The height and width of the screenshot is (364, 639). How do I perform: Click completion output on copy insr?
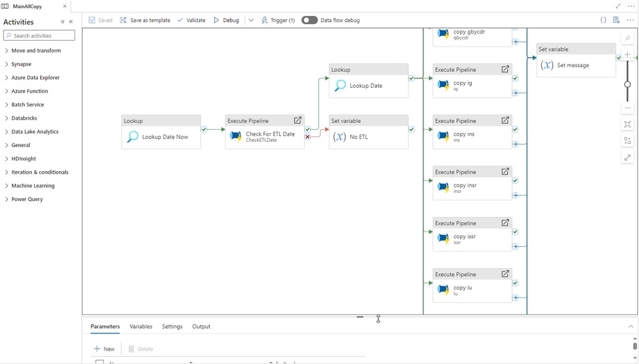(x=515, y=195)
